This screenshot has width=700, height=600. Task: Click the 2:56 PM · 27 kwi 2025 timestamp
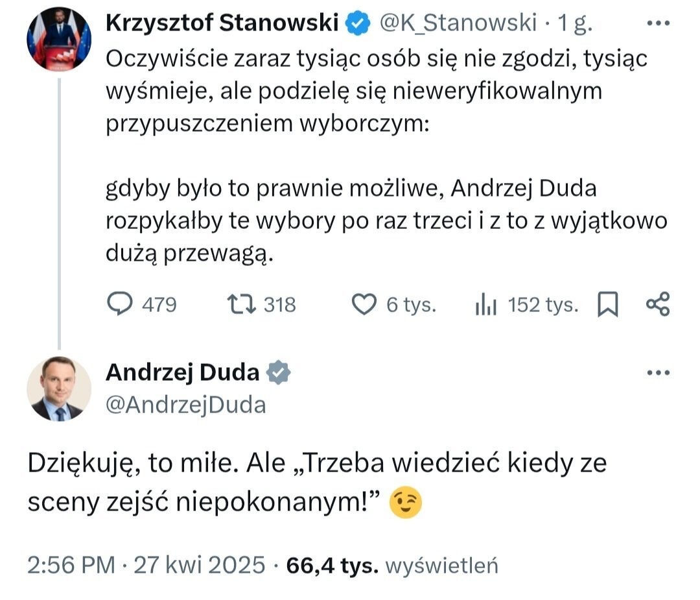(146, 565)
